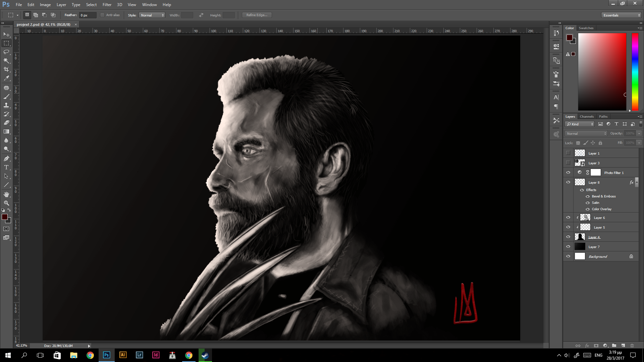Hide the Photo Filter 1 layer

(568, 173)
